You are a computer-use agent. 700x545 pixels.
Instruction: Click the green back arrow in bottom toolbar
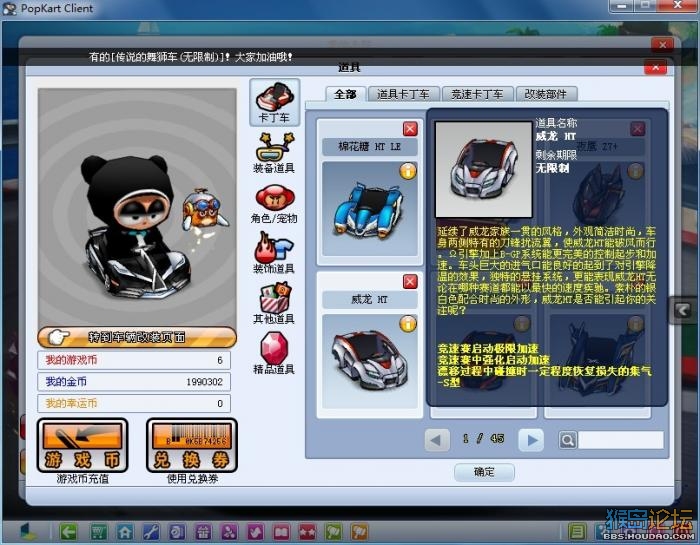point(68,532)
